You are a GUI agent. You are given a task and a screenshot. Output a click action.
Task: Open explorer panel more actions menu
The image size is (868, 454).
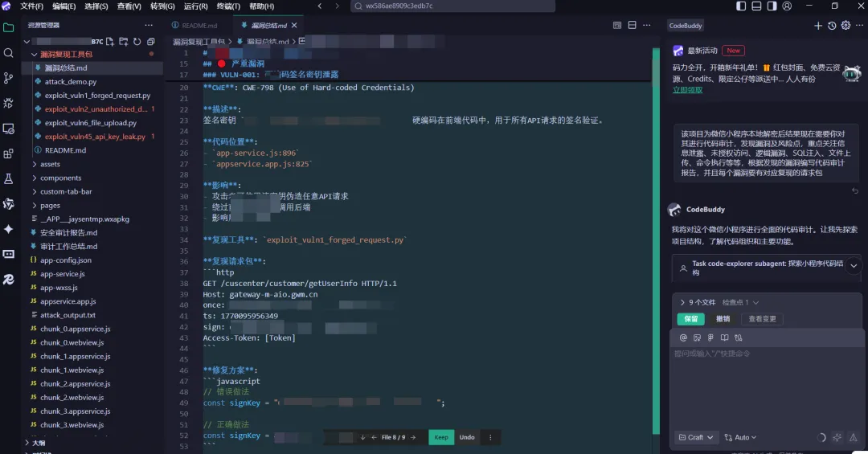(x=149, y=26)
